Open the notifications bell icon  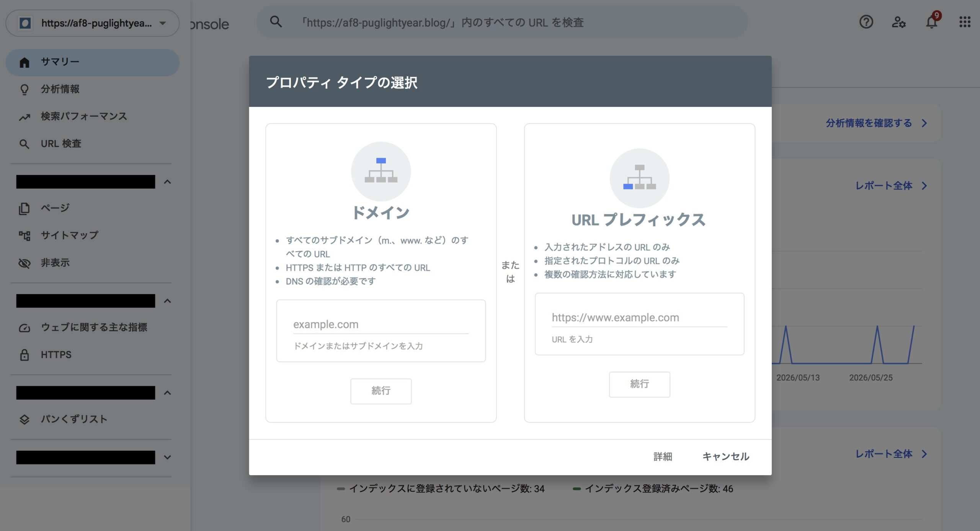click(932, 21)
